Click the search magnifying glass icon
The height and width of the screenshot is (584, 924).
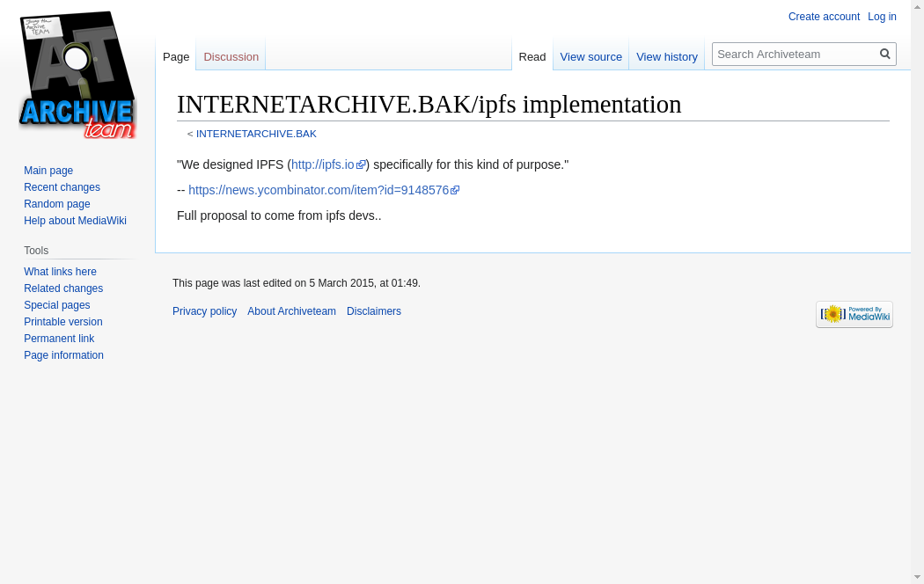pos(885,54)
